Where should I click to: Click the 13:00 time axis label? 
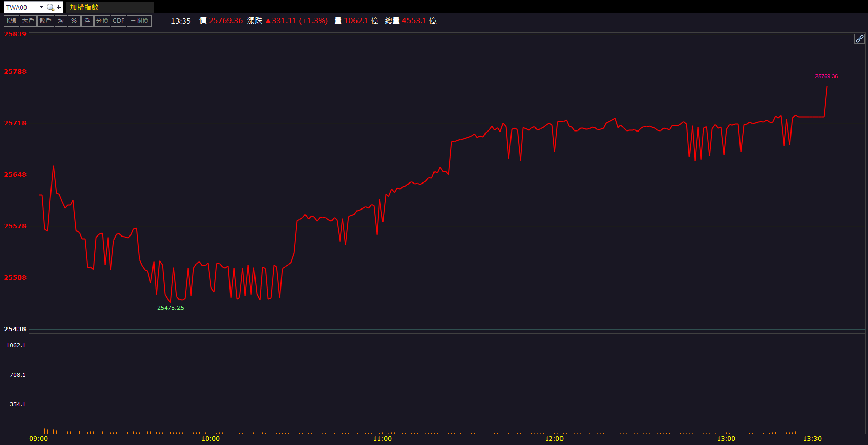point(726,439)
